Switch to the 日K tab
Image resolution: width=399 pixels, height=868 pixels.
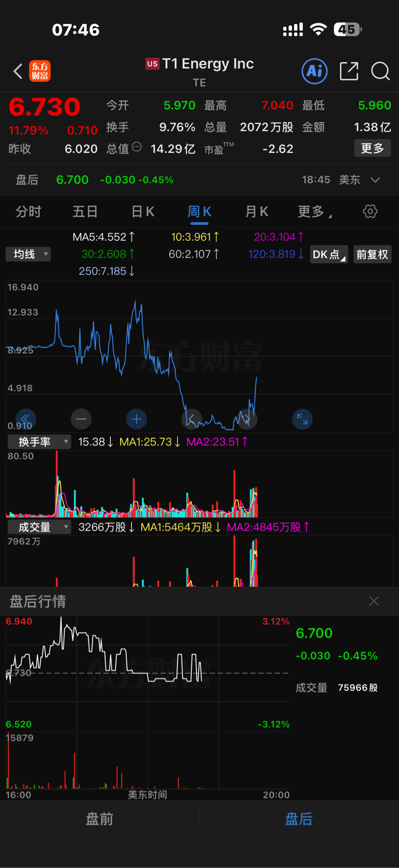[142, 212]
